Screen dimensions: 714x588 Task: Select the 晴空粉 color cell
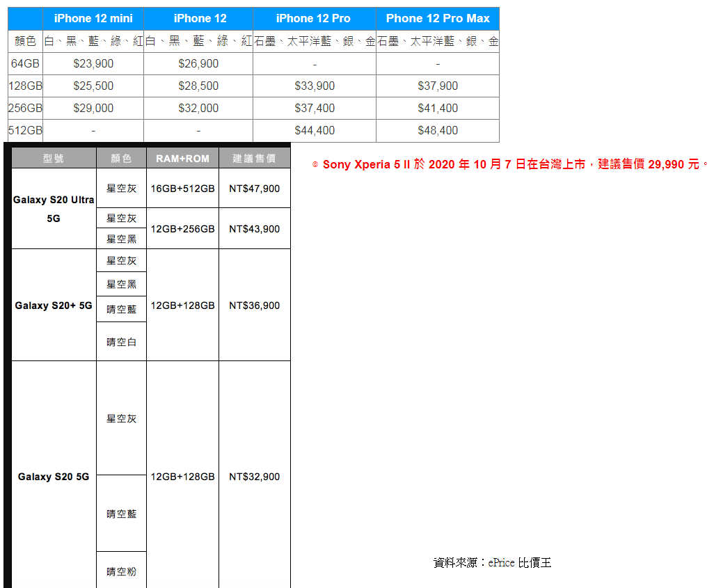[122, 571]
